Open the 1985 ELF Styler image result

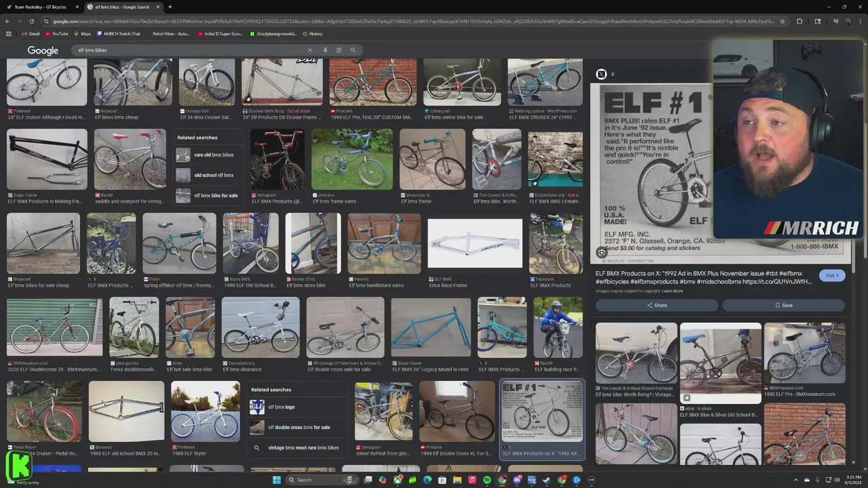205,411
